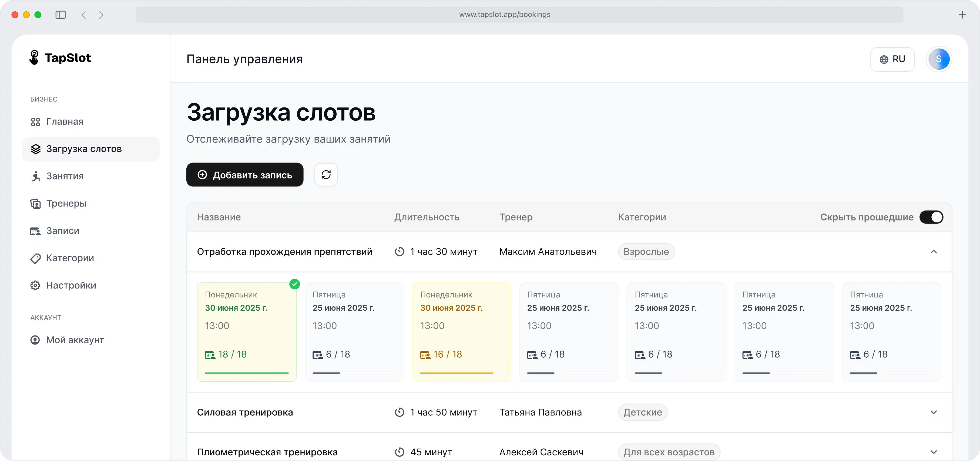Screen dimensions: 980x461
Task: Click the green progress bar under 18 / 18
Action: 247,373
